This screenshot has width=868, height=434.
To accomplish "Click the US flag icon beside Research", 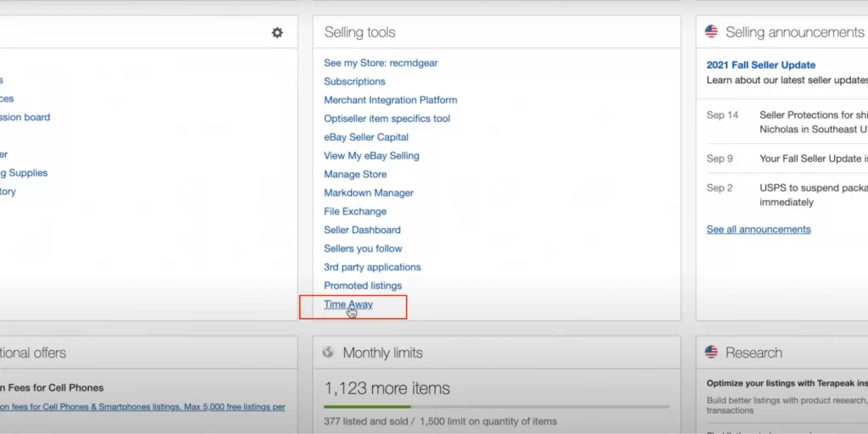I will 711,352.
